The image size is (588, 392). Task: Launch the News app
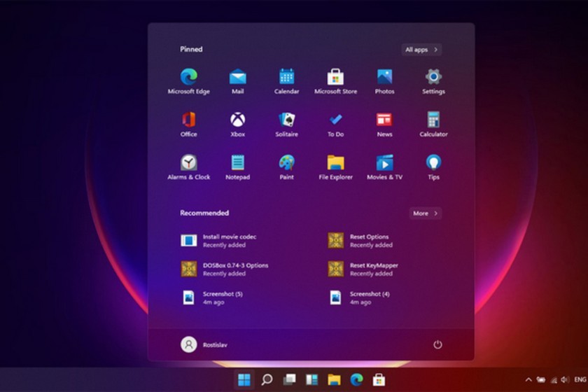tap(384, 124)
